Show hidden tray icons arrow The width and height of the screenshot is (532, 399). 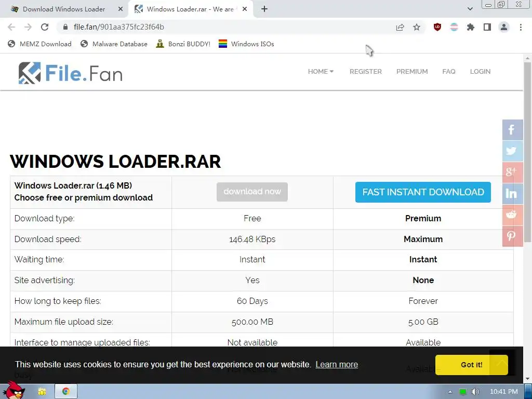(450, 392)
